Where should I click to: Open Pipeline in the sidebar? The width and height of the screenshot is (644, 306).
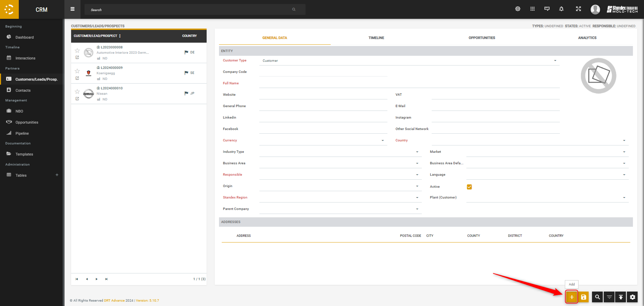22,133
